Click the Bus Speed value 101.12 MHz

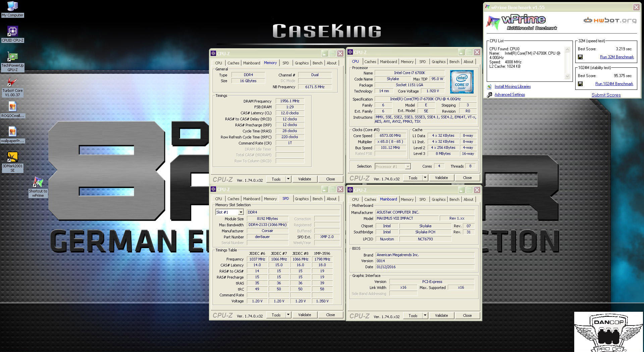click(390, 148)
